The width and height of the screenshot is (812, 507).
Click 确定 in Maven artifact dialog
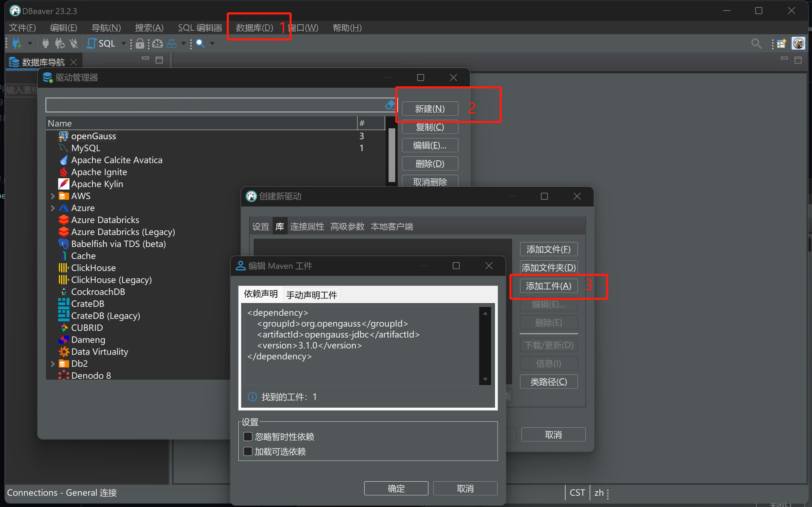pos(396,488)
